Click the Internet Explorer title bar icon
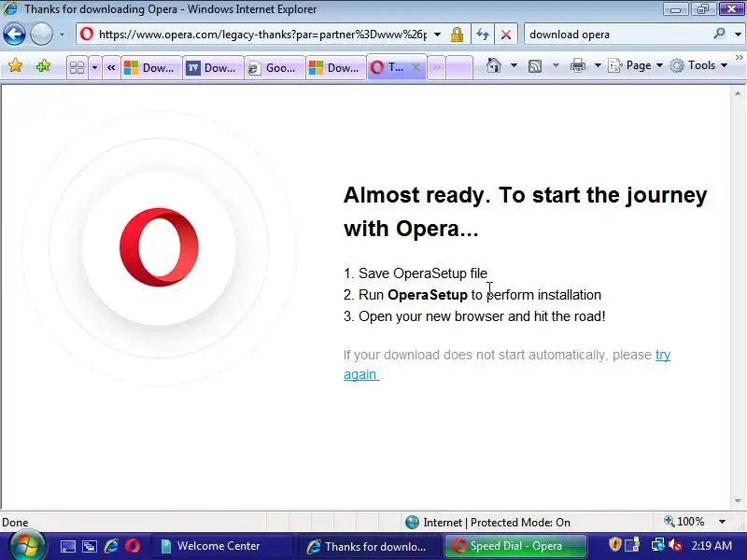 click(x=10, y=8)
